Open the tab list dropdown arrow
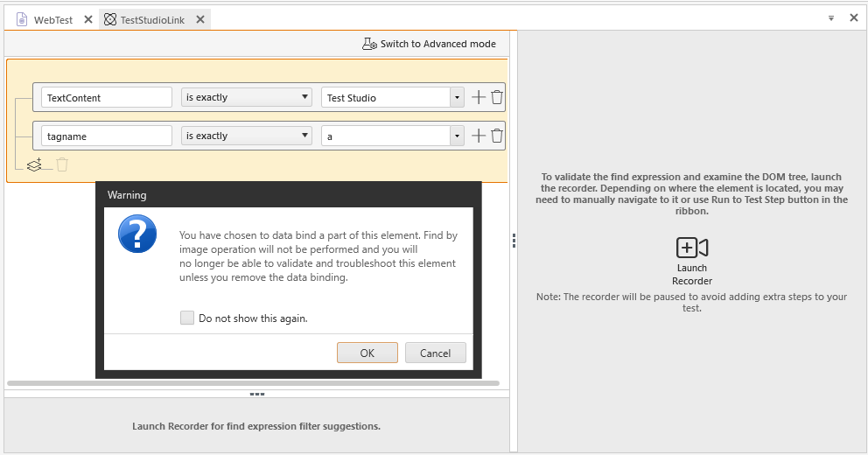 pyautogui.click(x=831, y=18)
